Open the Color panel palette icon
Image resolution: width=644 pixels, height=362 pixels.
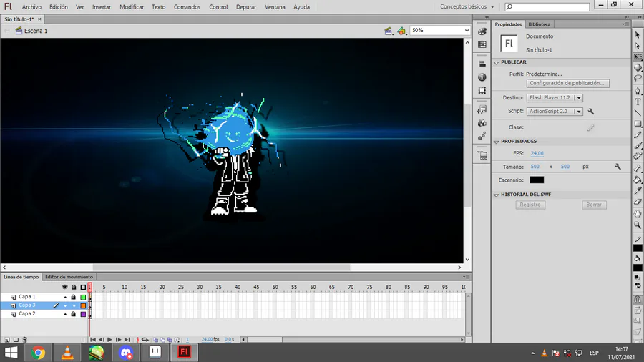pos(482,31)
